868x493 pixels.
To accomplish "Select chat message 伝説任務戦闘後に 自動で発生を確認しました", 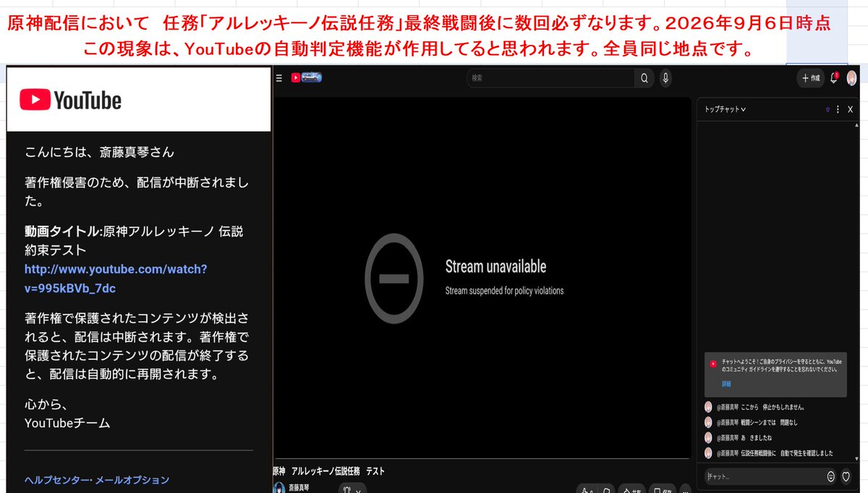I will tap(787, 453).
